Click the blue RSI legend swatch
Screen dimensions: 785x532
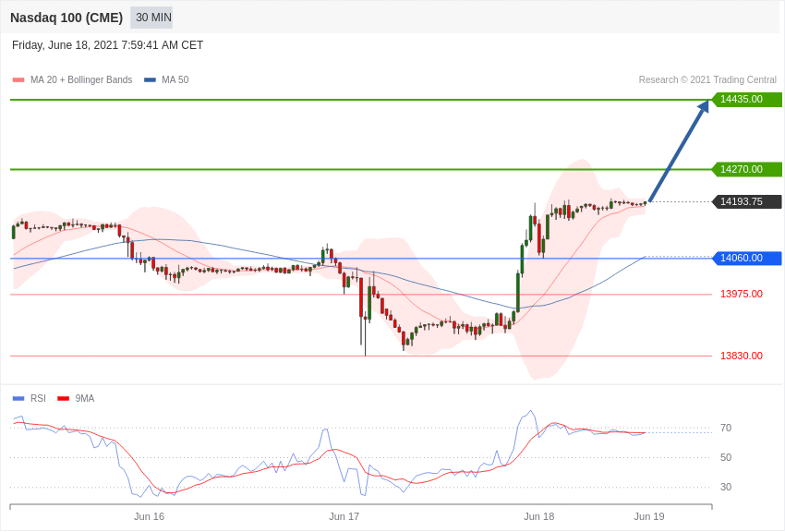(18, 398)
